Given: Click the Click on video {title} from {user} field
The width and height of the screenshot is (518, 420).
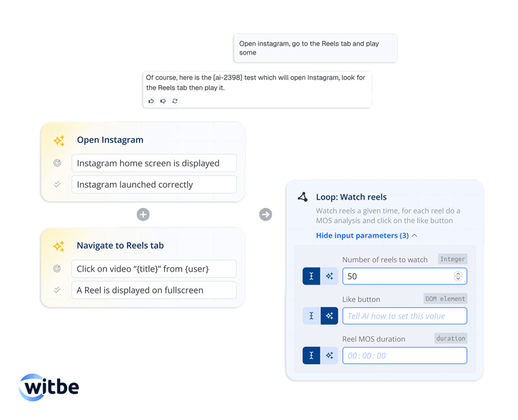Looking at the screenshot, I should [154, 269].
